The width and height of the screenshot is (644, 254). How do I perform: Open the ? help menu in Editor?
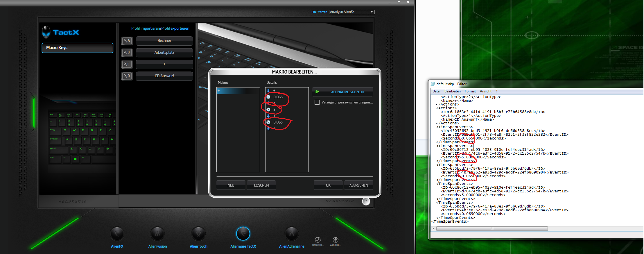tap(496, 91)
